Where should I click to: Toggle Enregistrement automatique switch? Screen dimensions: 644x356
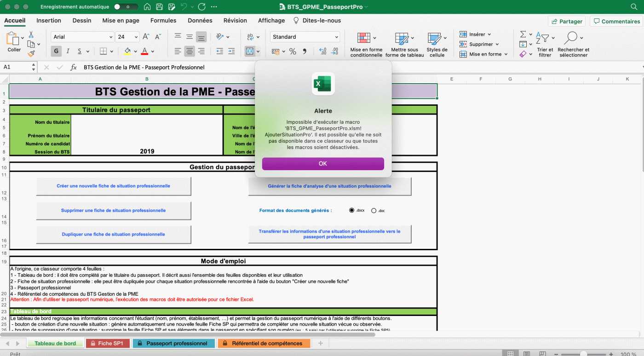(x=126, y=7)
